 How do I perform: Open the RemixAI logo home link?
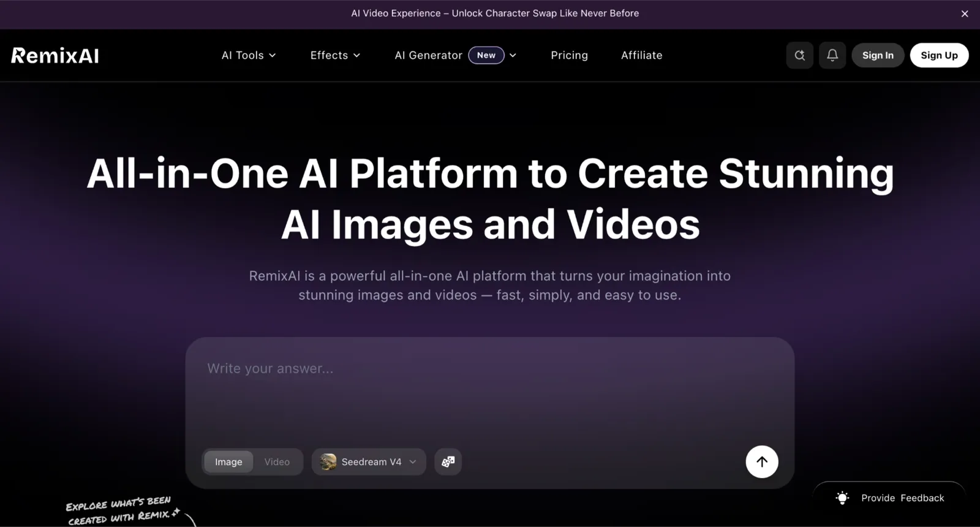point(55,56)
